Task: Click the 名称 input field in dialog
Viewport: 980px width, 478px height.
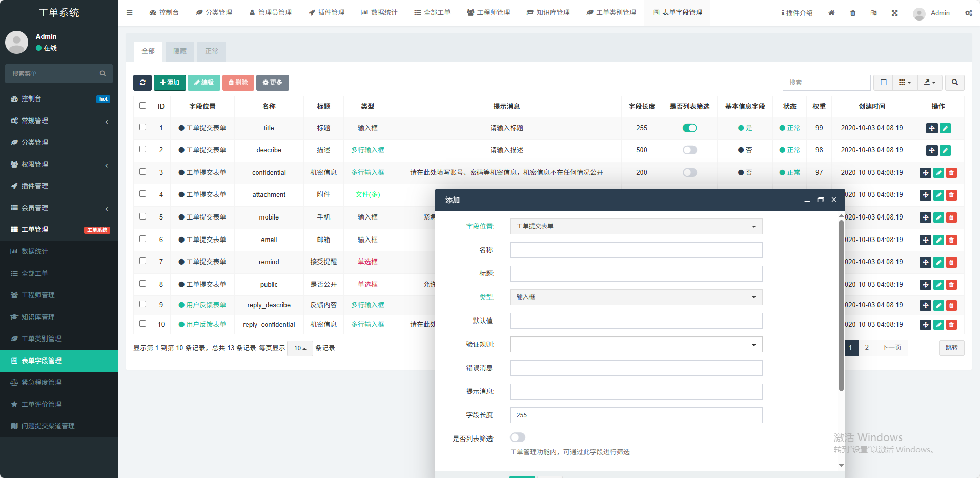Action: point(636,250)
